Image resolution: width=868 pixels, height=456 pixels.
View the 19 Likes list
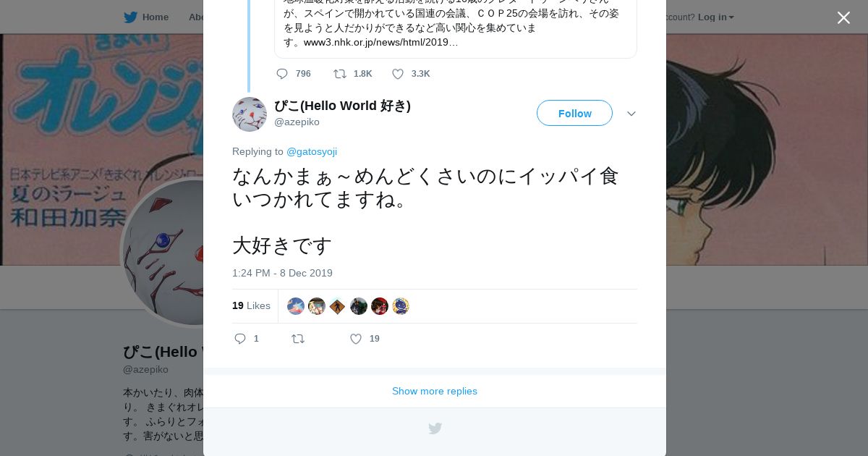[x=251, y=305]
